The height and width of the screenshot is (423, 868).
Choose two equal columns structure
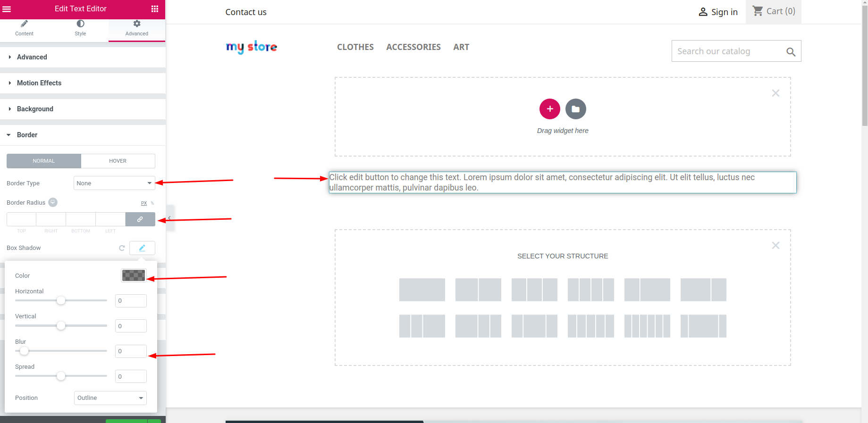coord(478,290)
